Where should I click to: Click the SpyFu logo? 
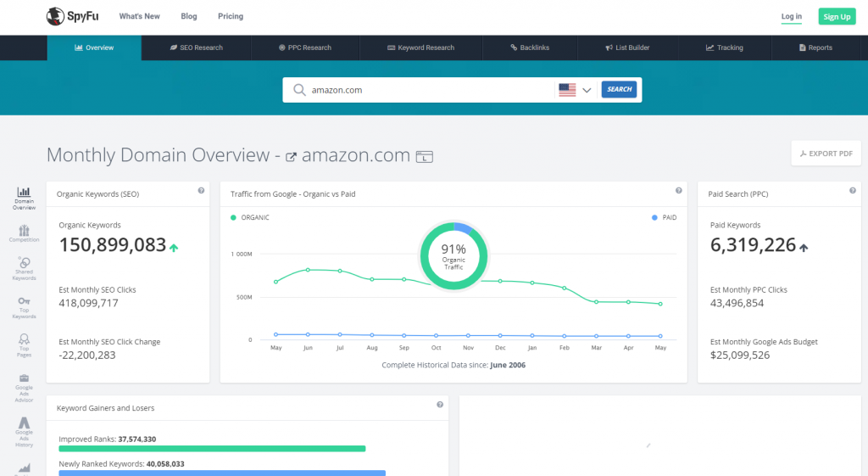72,16
